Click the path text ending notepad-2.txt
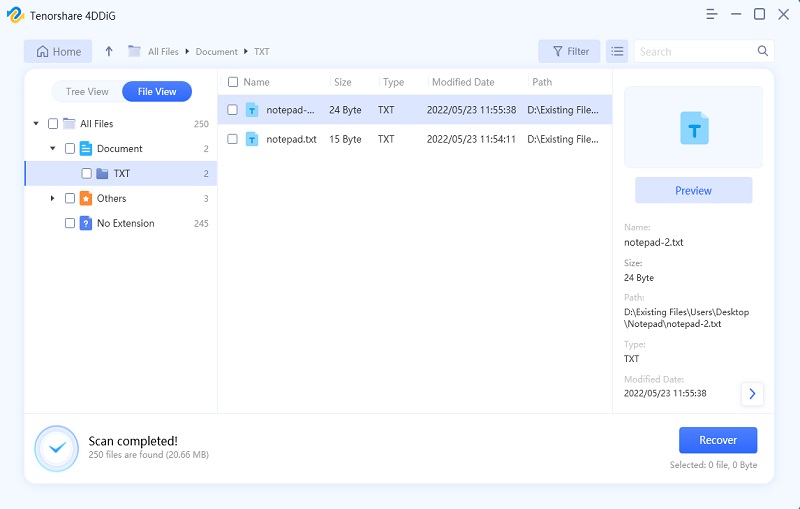The width and height of the screenshot is (800, 509). 686,318
